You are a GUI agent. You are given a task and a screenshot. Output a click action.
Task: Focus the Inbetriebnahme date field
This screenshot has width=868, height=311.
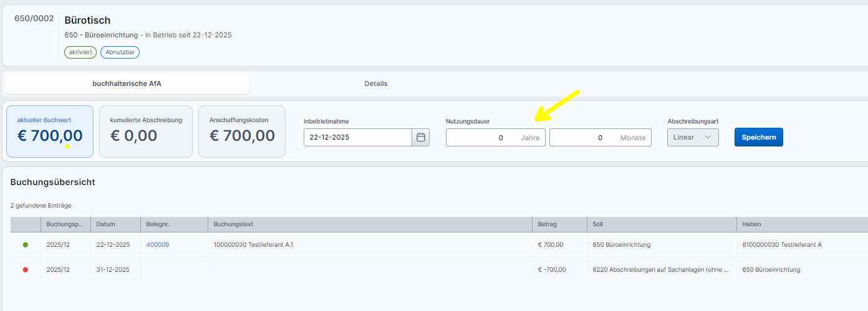[x=357, y=138]
